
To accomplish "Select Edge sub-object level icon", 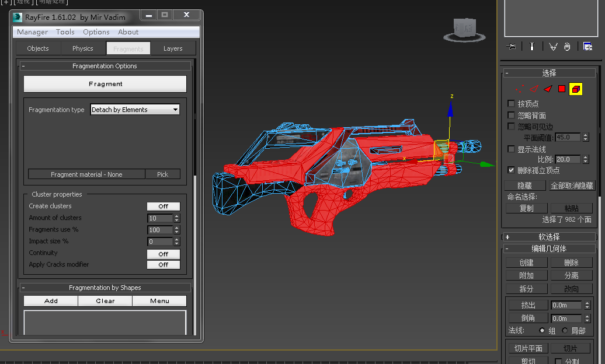I will coord(534,89).
